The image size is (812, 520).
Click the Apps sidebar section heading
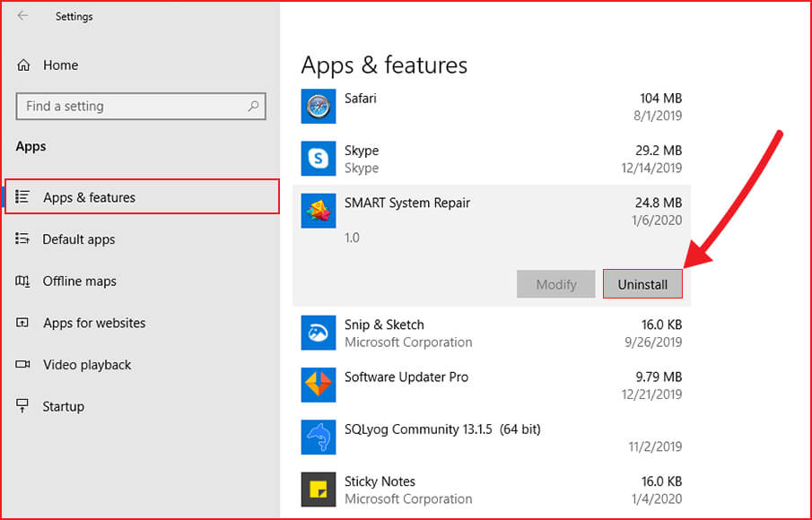point(31,146)
